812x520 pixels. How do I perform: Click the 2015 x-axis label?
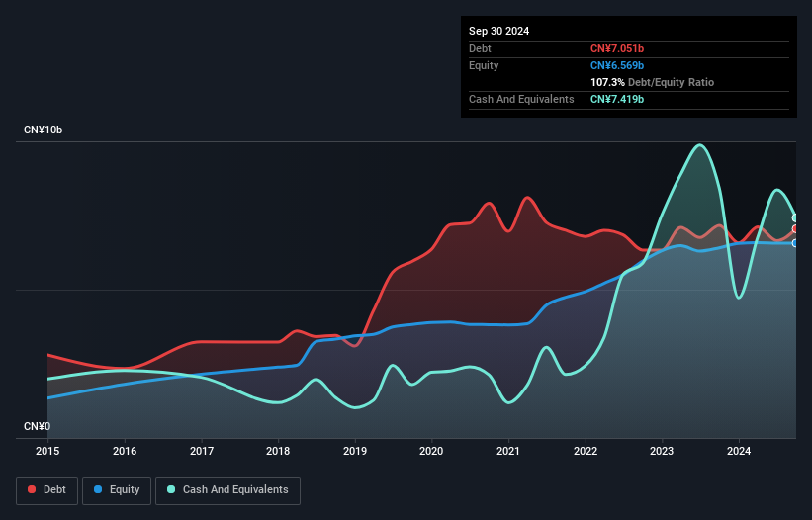47,451
